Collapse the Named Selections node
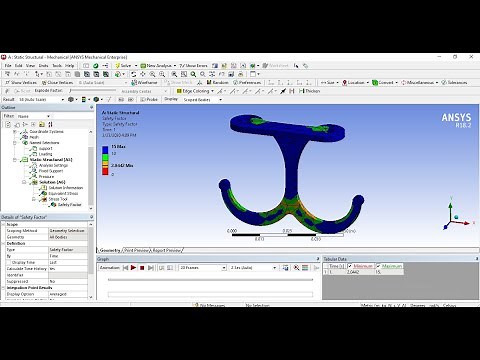 [15, 143]
